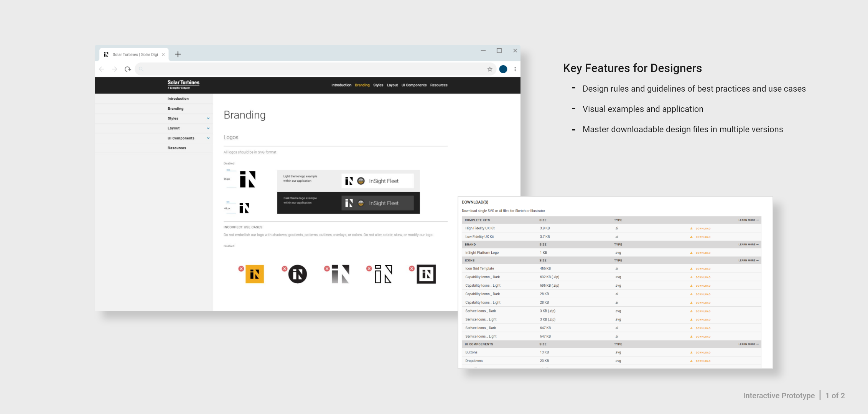This screenshot has height=414, width=868.
Task: Download Capability Icons _ Dark 28 KB file
Action: [700, 294]
